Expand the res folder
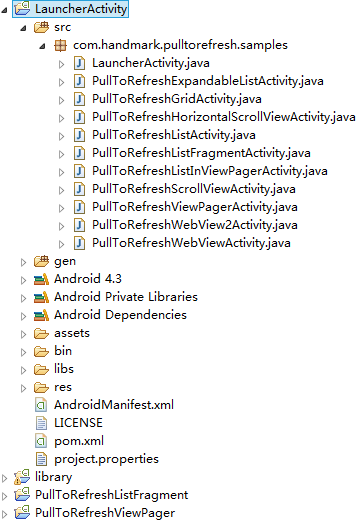Viewport: 363px width, 531px height. click(x=23, y=388)
